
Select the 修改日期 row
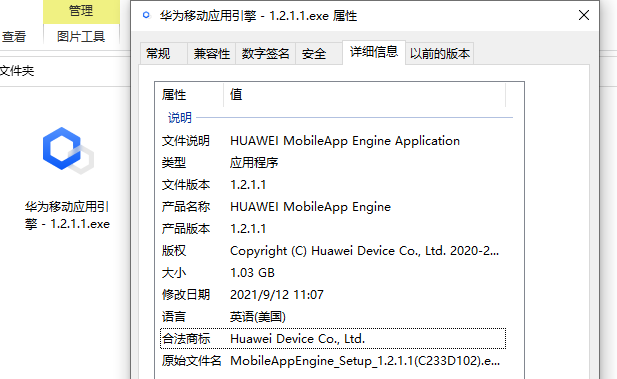click(x=333, y=295)
